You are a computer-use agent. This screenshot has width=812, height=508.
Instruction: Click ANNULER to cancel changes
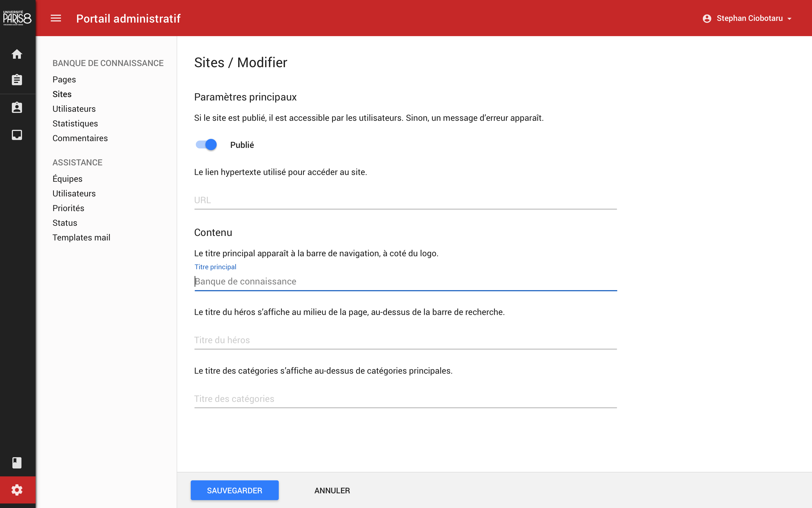coord(332,490)
